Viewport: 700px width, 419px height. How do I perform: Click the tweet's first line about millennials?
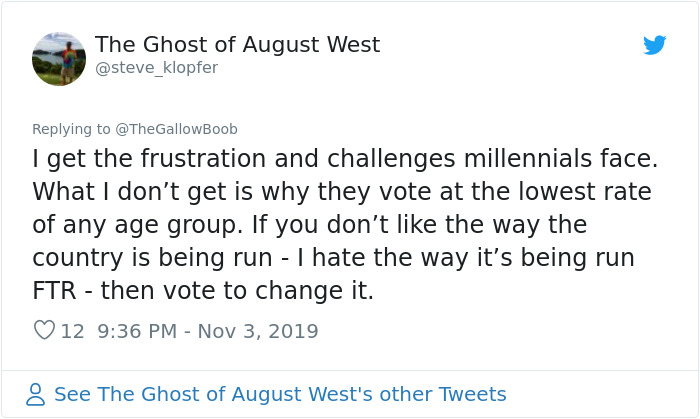[x=345, y=159]
